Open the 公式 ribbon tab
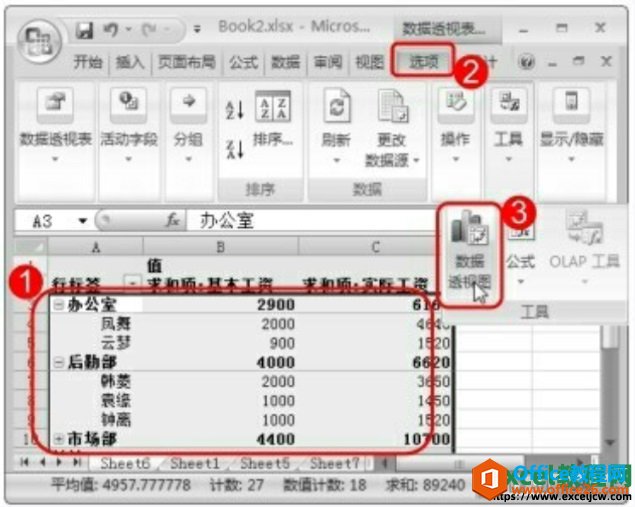Image resolution: width=635 pixels, height=507 pixels. point(243,62)
